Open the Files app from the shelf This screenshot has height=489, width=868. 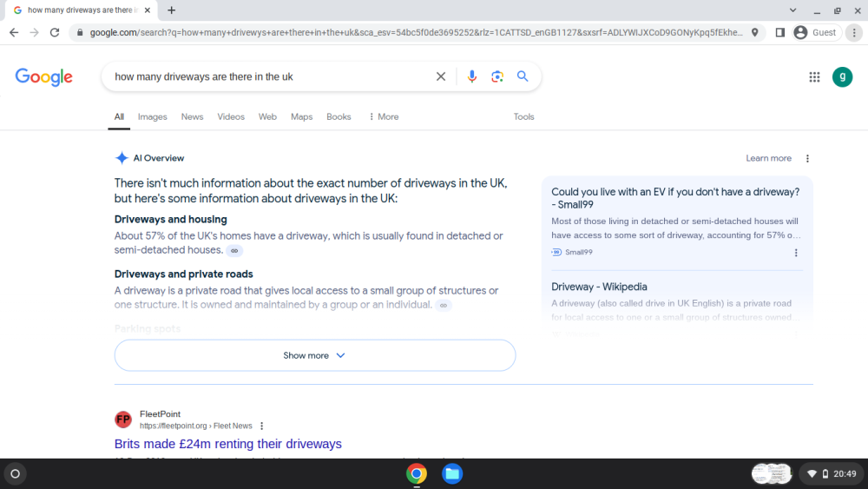point(452,474)
